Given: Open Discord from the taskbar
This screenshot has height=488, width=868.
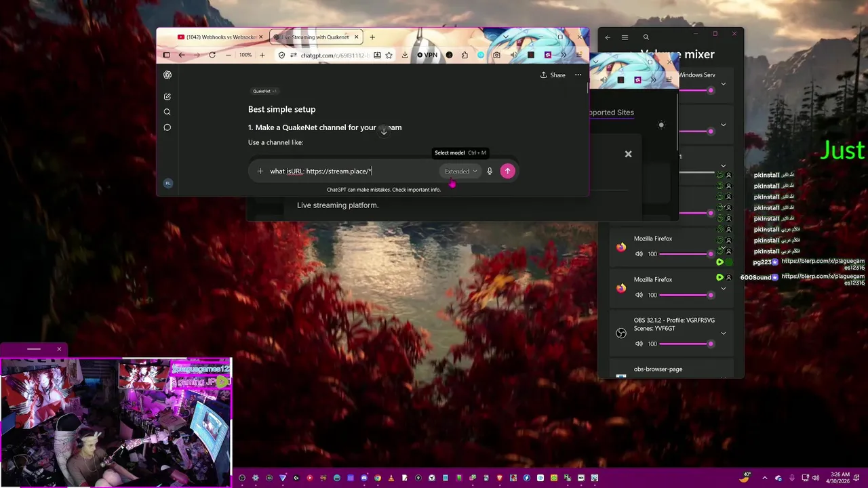Looking at the screenshot, I should [x=364, y=478].
